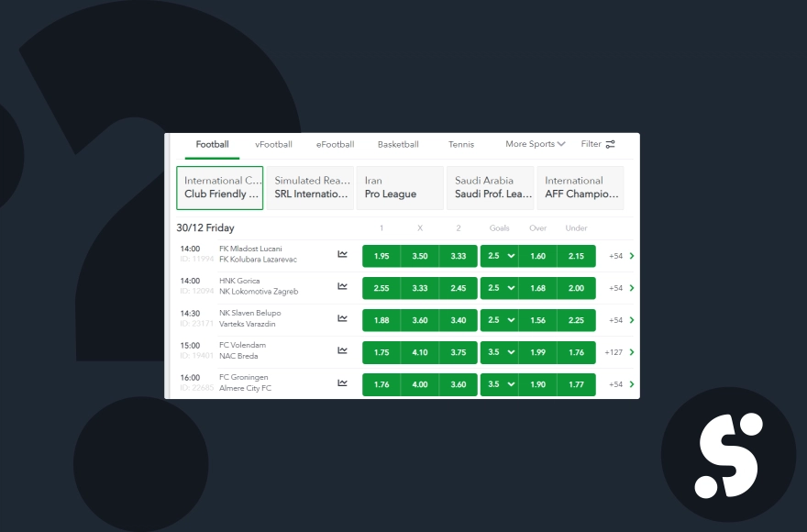This screenshot has width=807, height=532.
Task: Open +54 more markets for FC Groningen
Action: click(615, 384)
